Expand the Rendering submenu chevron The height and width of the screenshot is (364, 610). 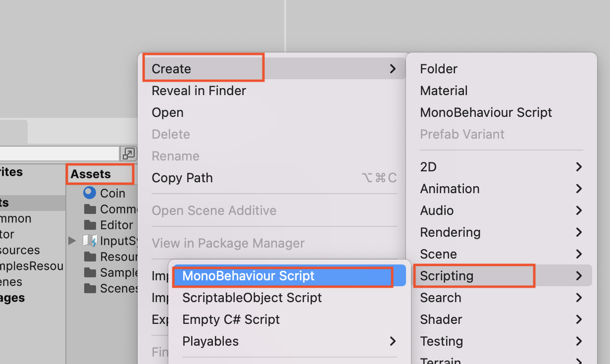tap(579, 232)
